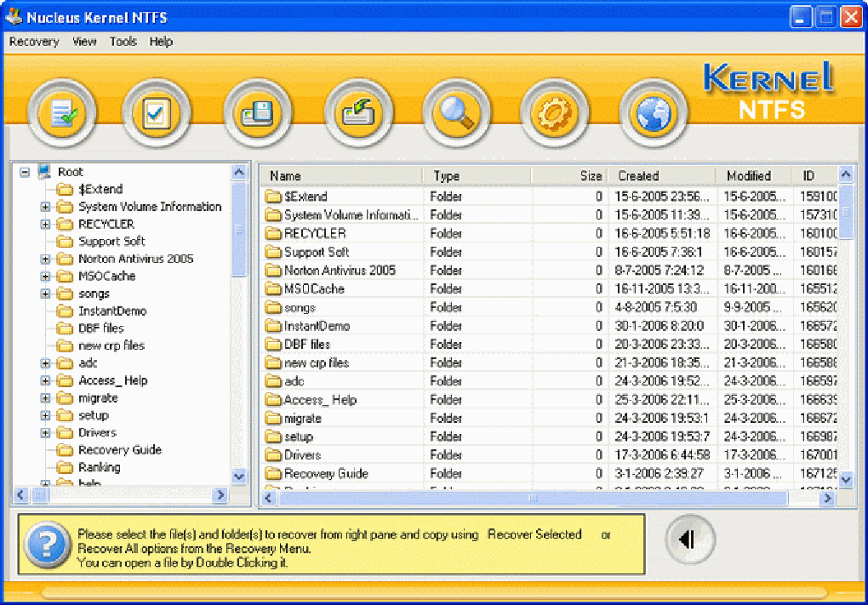
Task: Sort by ID column header
Action: (815, 176)
